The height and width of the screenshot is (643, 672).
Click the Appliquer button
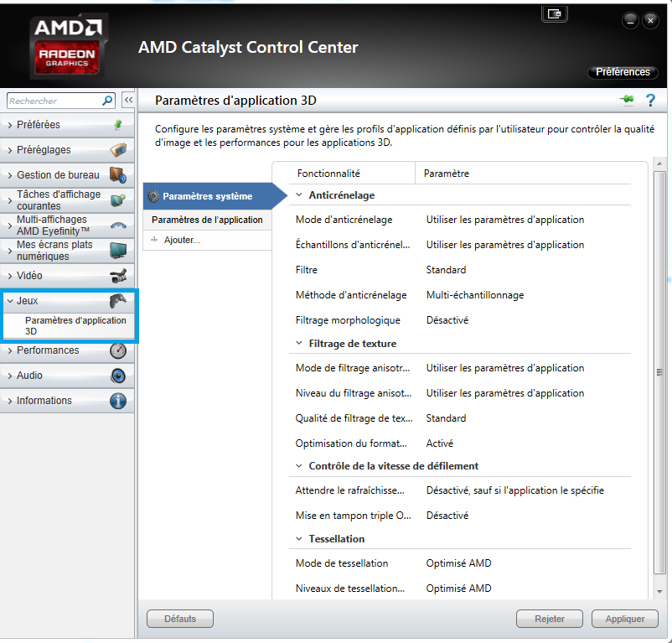coord(624,619)
